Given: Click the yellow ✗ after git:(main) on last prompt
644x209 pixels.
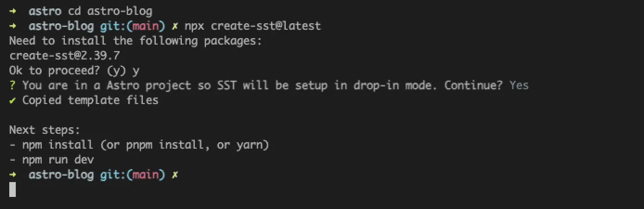Looking at the screenshot, I should 175,175.
